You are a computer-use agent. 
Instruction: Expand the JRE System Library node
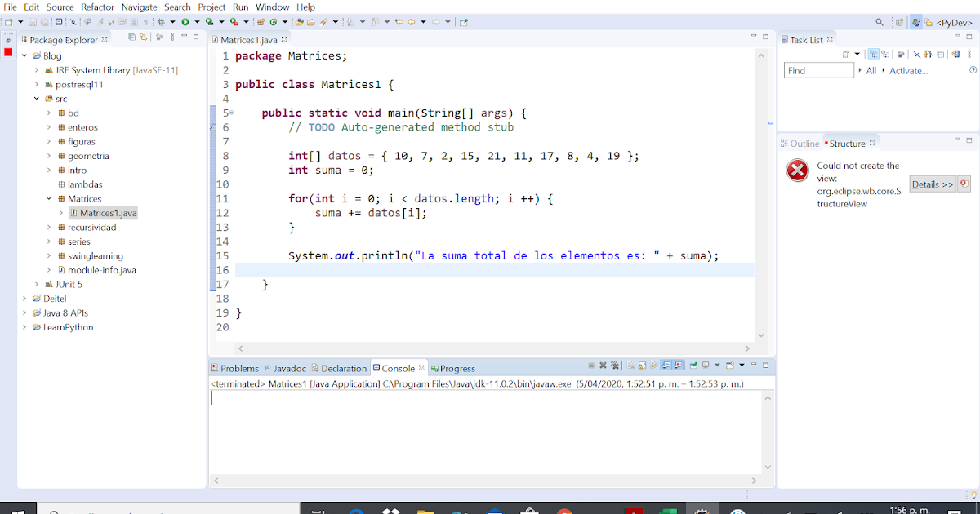(x=37, y=70)
